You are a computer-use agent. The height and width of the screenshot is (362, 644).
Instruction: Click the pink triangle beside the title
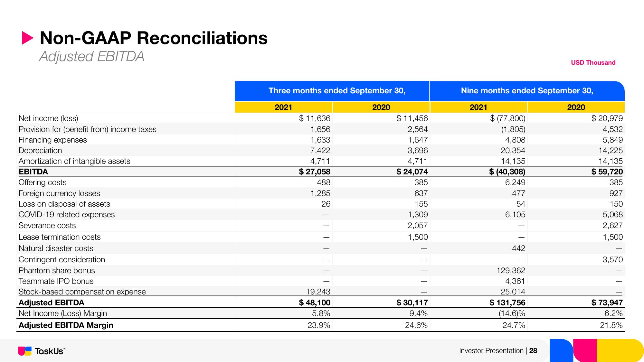28,38
